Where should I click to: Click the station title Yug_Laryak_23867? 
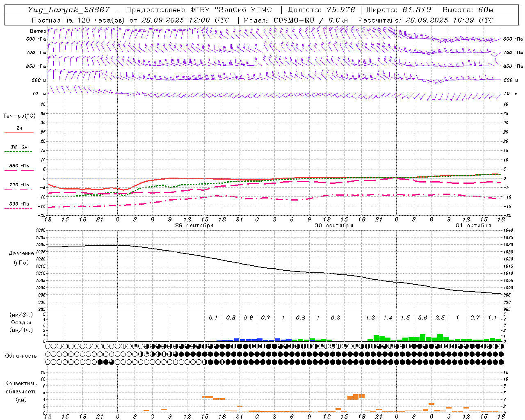coord(68,10)
